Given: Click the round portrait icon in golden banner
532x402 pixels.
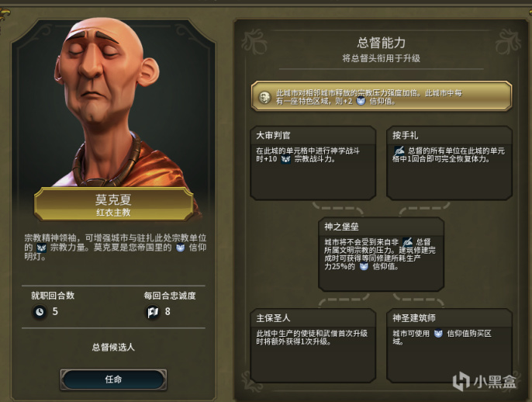Looking at the screenshot, I should 264,98.
